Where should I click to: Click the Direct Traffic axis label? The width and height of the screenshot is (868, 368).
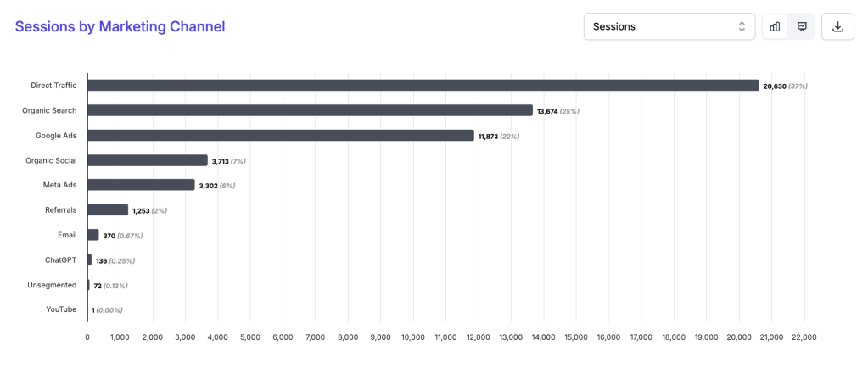pos(53,86)
